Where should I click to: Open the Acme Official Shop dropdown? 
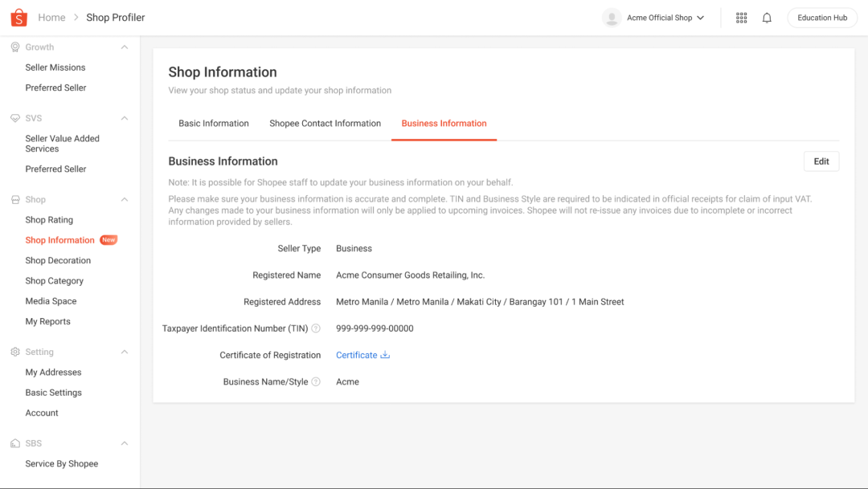coord(700,18)
